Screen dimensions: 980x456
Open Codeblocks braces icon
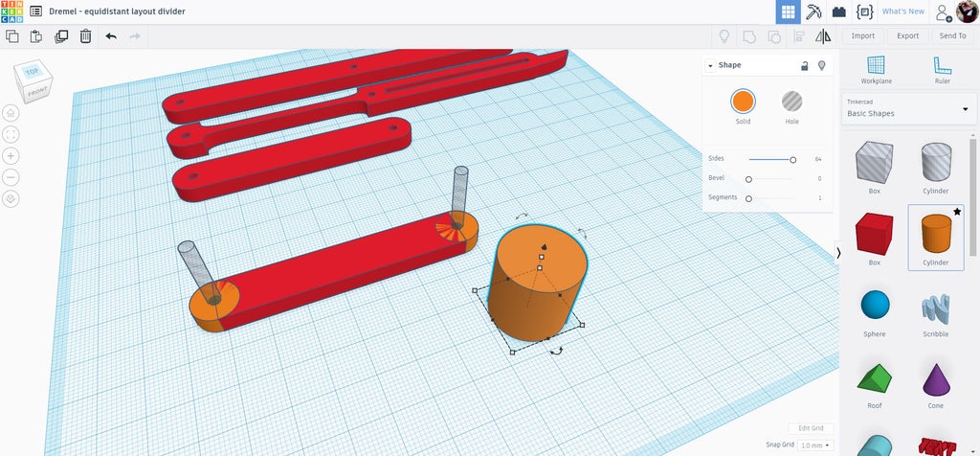(864, 11)
